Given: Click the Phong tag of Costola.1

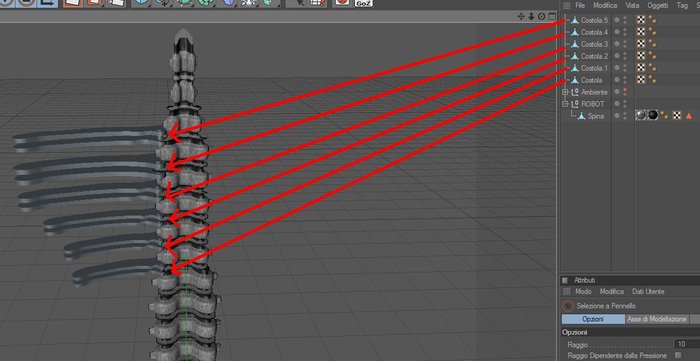Looking at the screenshot, I should tap(652, 68).
